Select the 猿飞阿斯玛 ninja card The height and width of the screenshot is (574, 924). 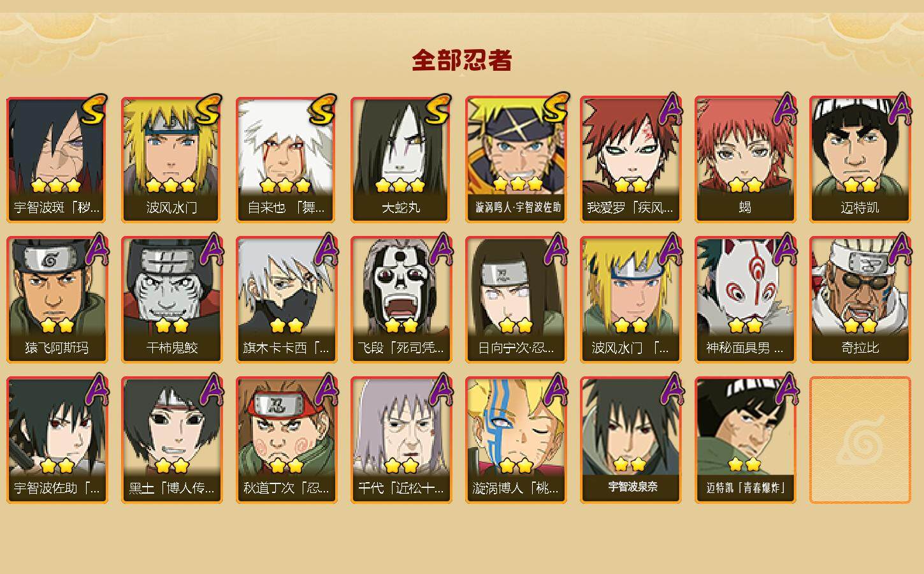pos(57,300)
